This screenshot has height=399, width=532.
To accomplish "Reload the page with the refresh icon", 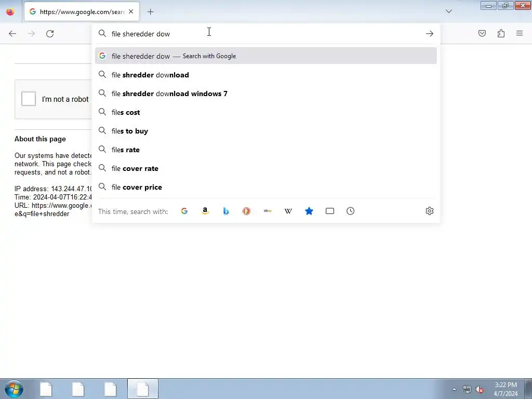I will (x=50, y=34).
